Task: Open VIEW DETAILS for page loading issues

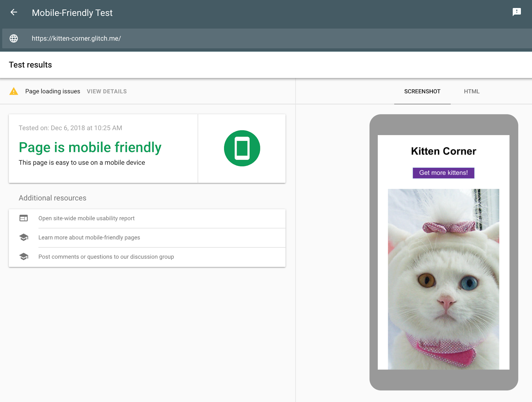Action: point(107,91)
